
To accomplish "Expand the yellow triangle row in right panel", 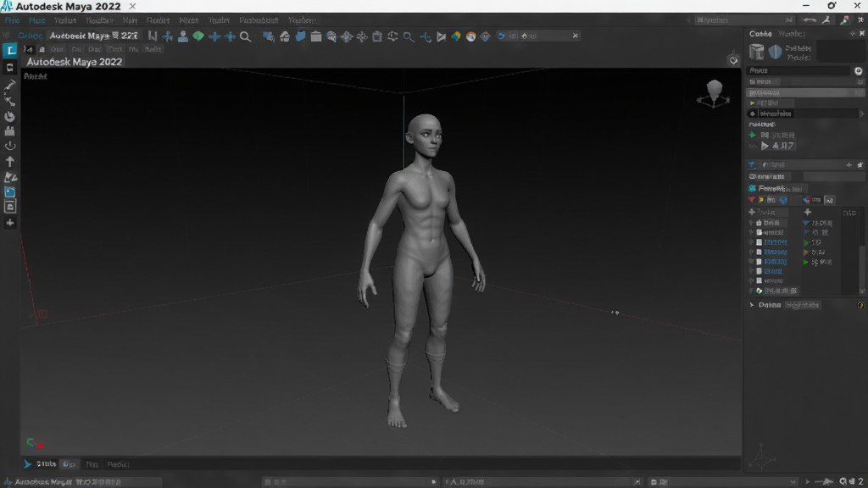I will pos(753,103).
